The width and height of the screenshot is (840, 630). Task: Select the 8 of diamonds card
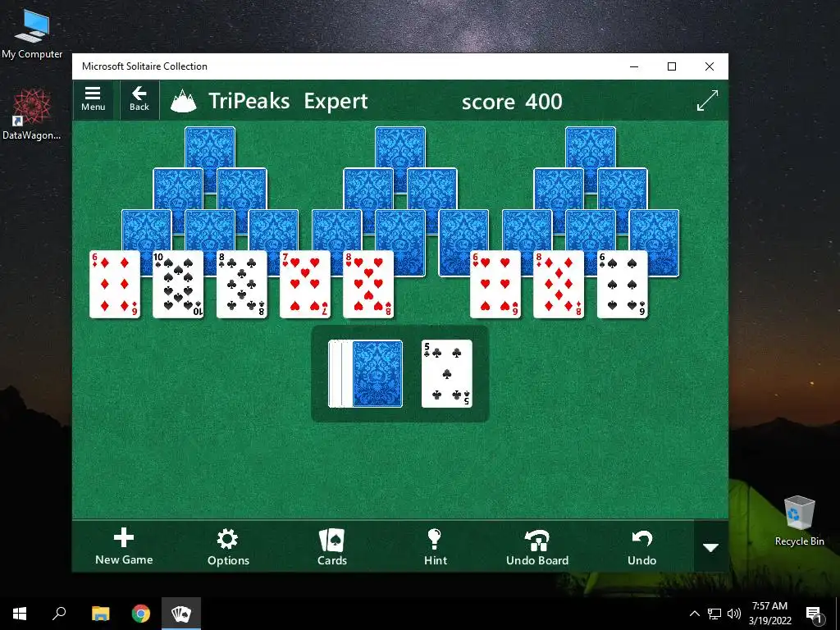click(559, 285)
